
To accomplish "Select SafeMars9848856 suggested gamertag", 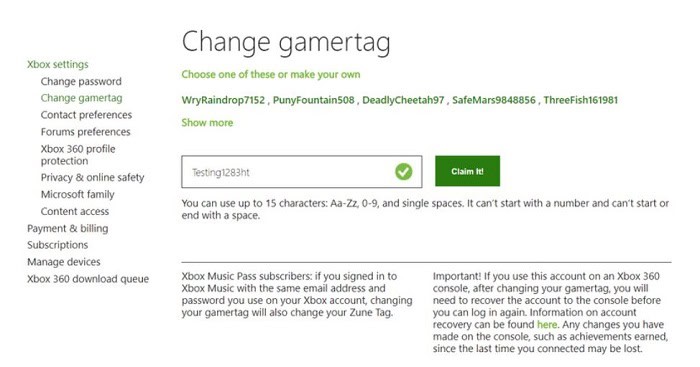I will click(494, 100).
